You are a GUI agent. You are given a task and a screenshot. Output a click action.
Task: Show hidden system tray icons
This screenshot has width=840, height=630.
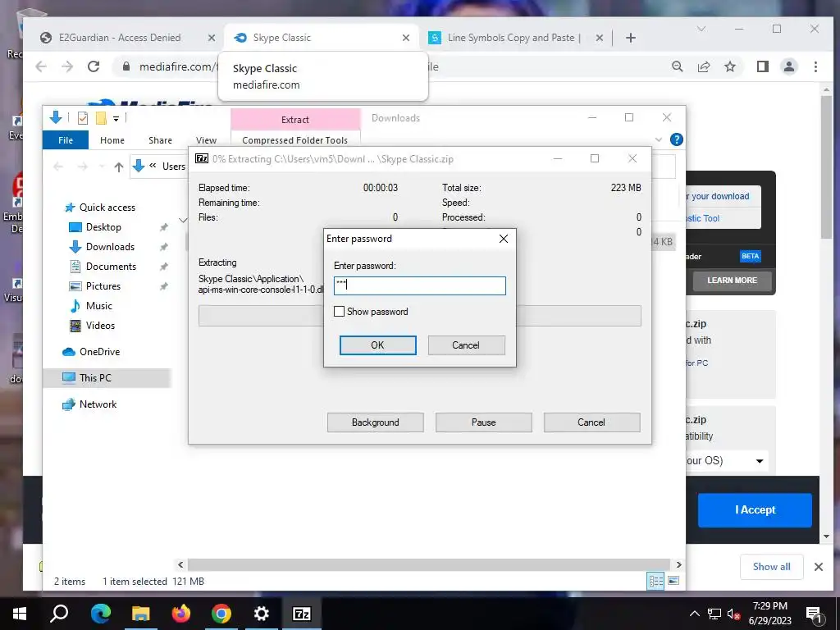694,614
